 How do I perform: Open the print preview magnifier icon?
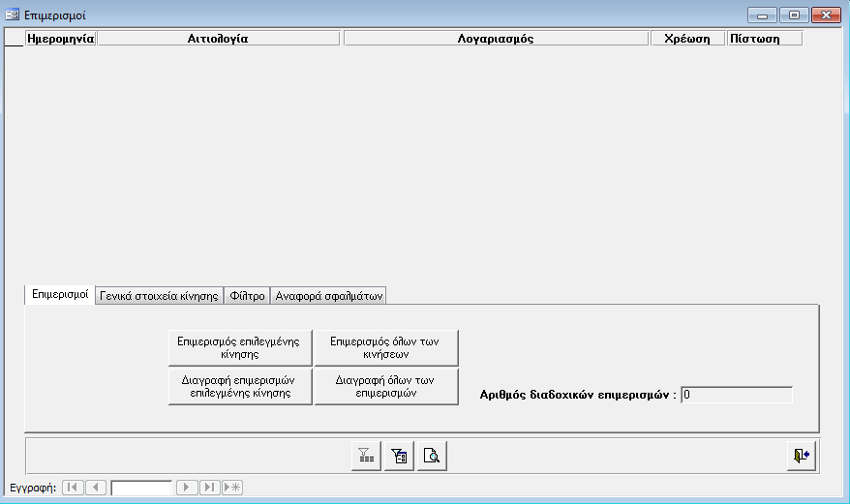point(432,456)
